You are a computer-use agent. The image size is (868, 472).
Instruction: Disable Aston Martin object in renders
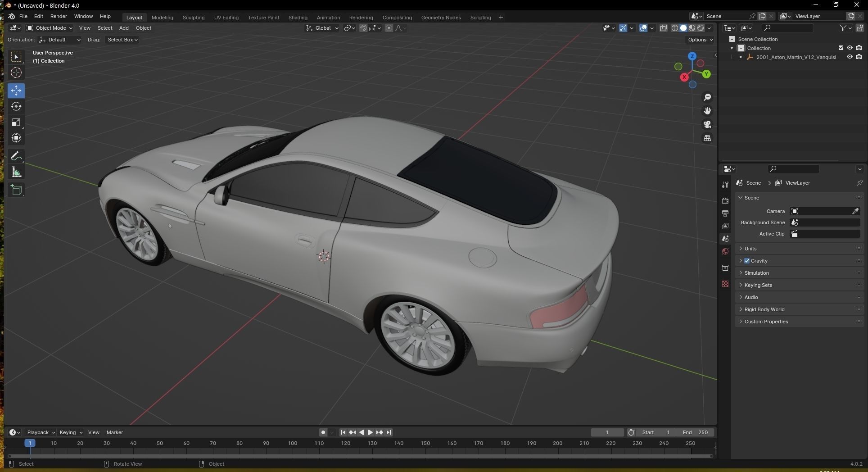pos(859,57)
